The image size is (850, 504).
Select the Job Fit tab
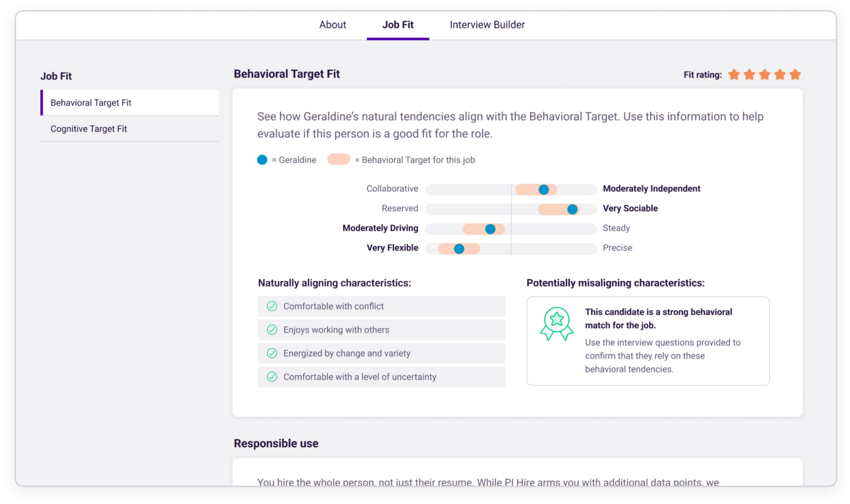(x=398, y=24)
